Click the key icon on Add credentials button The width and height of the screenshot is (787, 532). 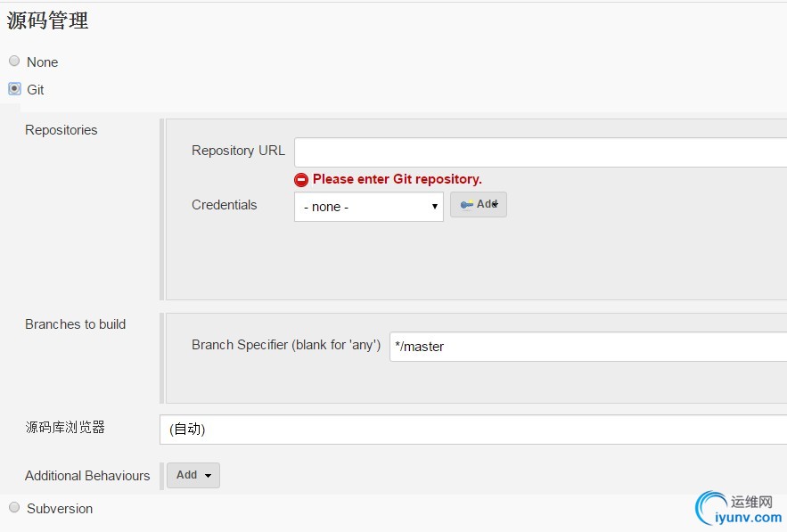point(466,205)
